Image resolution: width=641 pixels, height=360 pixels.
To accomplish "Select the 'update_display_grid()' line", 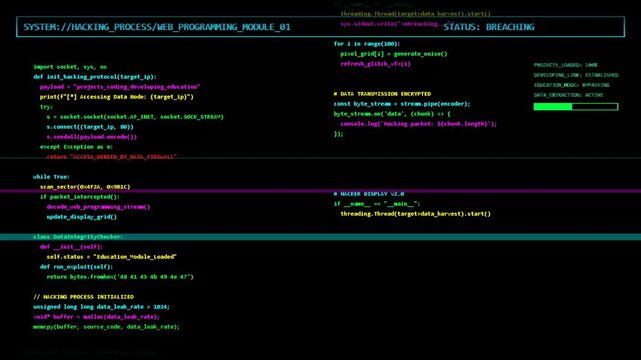I will [81, 217].
